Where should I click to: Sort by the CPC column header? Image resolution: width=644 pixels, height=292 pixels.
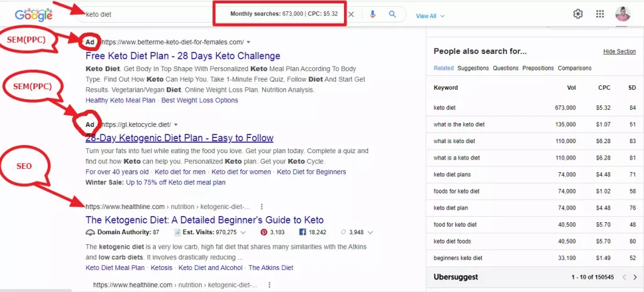(x=604, y=88)
